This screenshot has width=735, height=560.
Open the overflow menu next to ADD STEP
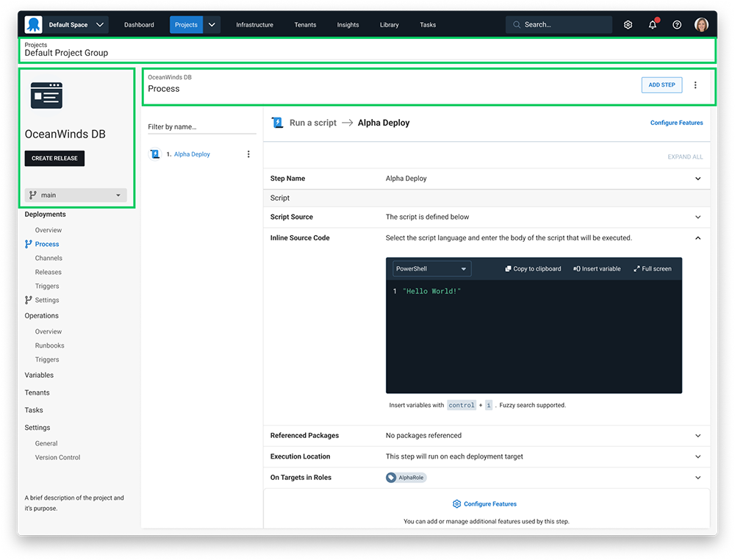point(695,85)
